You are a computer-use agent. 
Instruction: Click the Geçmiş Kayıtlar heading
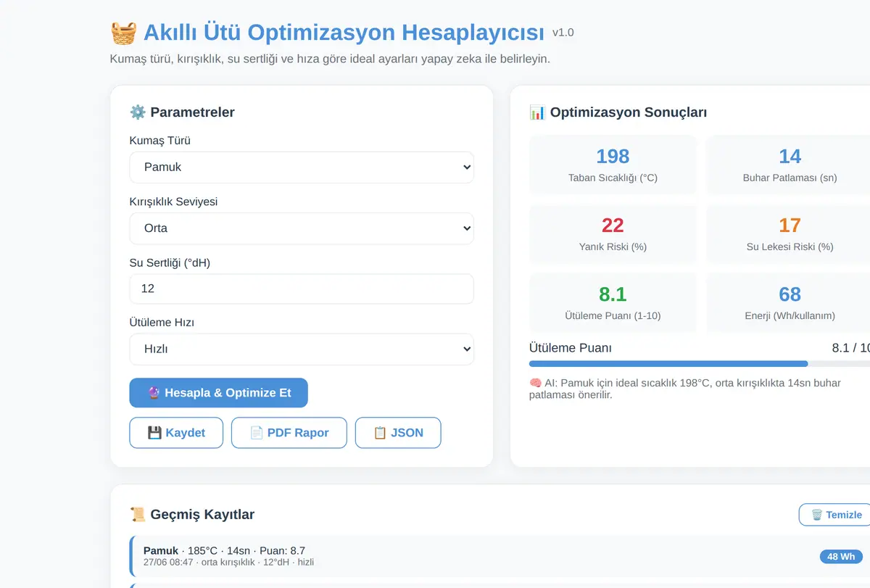coord(202,515)
